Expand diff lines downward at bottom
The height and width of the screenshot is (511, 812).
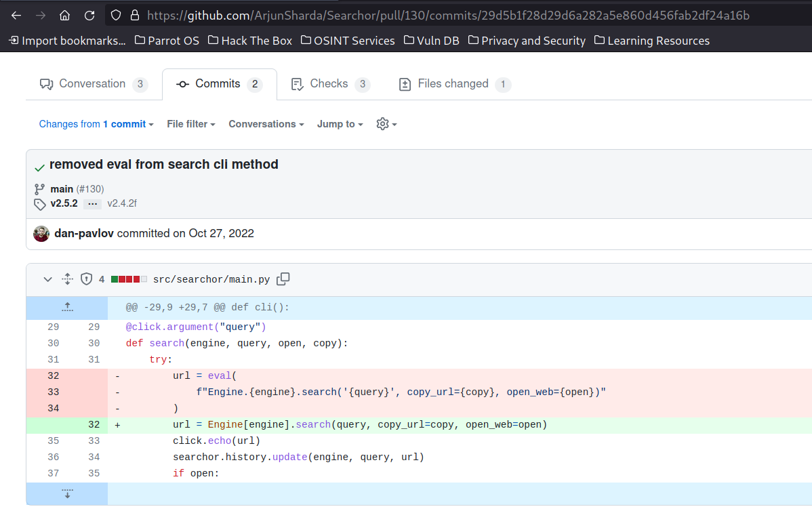tap(67, 493)
